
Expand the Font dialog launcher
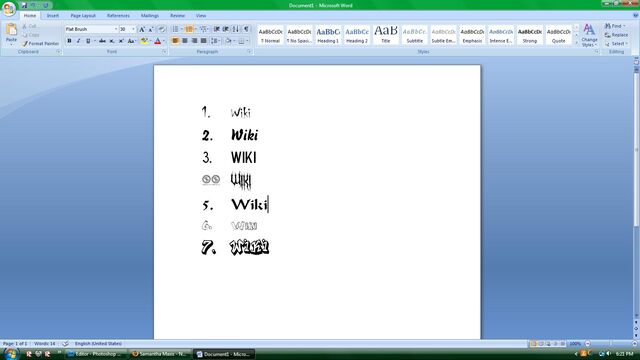pos(164,52)
